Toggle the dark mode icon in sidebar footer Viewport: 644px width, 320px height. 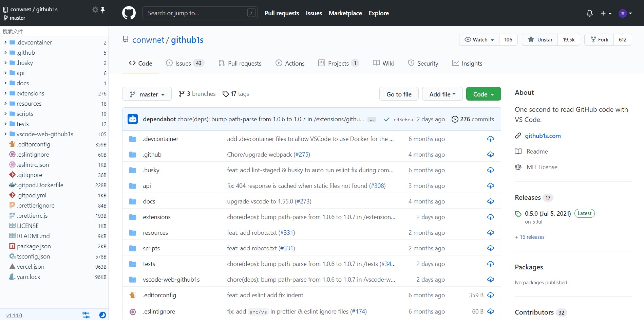pos(102,315)
